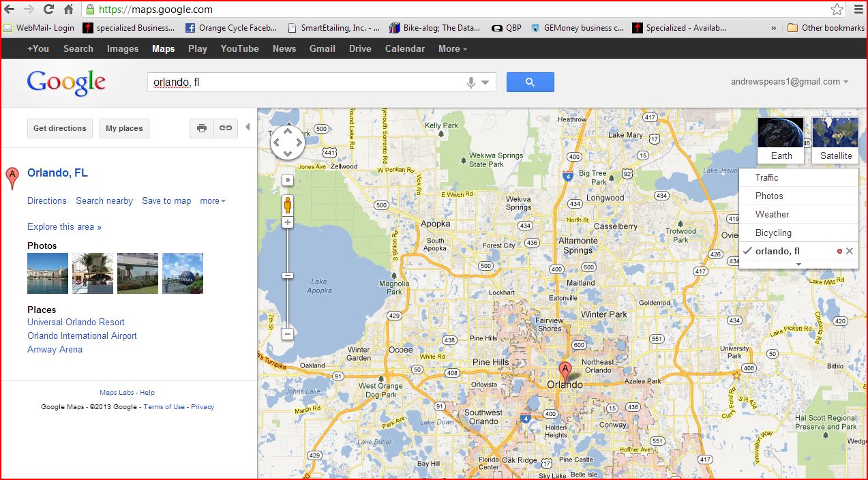Click the link/share icon next to print

click(225, 128)
